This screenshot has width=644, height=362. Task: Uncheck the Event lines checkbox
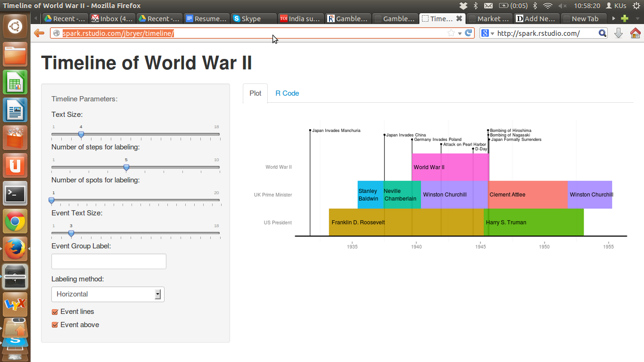[55, 312]
